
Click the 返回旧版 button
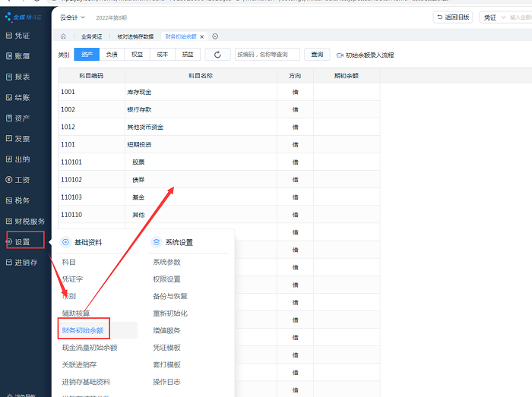tap(452, 17)
